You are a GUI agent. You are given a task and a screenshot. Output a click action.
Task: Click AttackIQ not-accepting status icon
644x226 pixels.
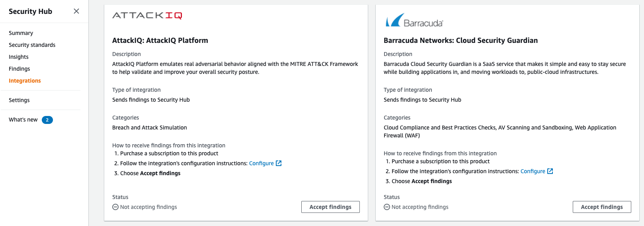click(x=115, y=207)
